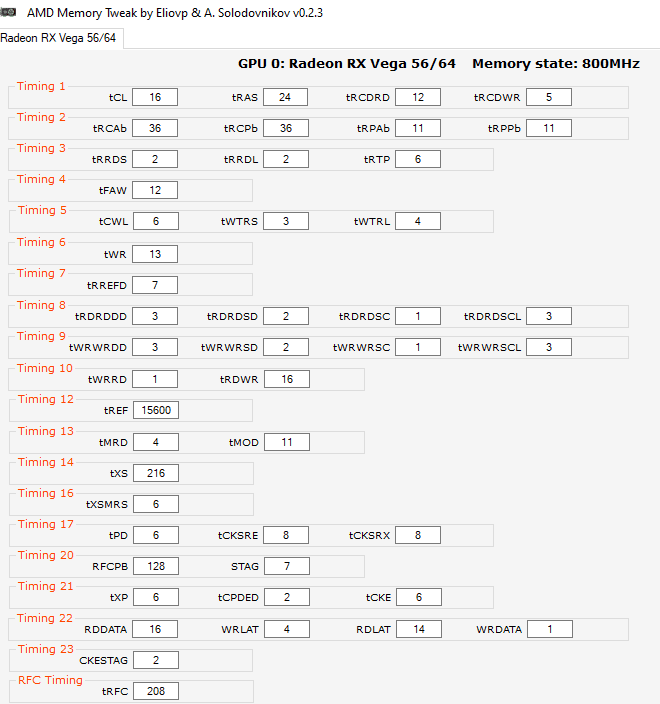Select the tWRWRSCL field
Image resolution: width=660 pixels, height=704 pixels.
(549, 347)
